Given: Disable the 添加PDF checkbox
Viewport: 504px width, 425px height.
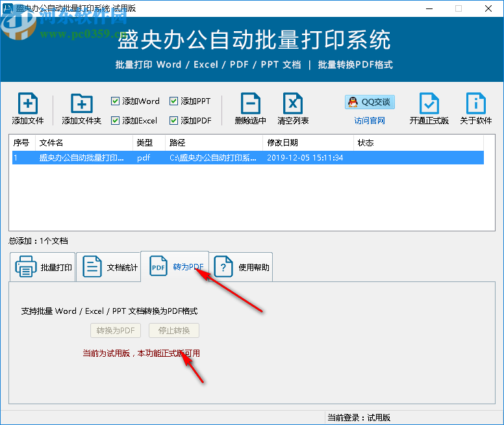Looking at the screenshot, I should coord(173,121).
